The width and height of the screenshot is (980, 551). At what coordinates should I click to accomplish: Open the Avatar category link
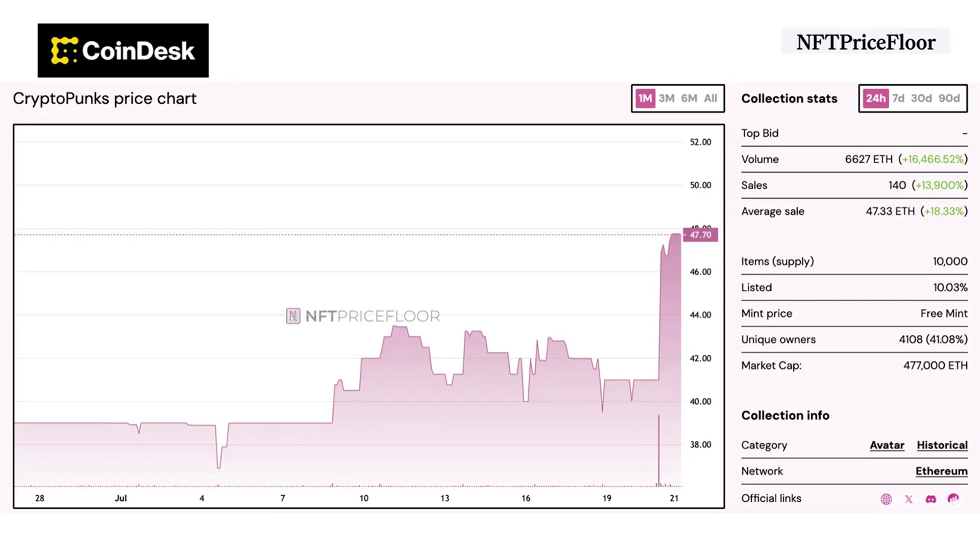pyautogui.click(x=887, y=445)
